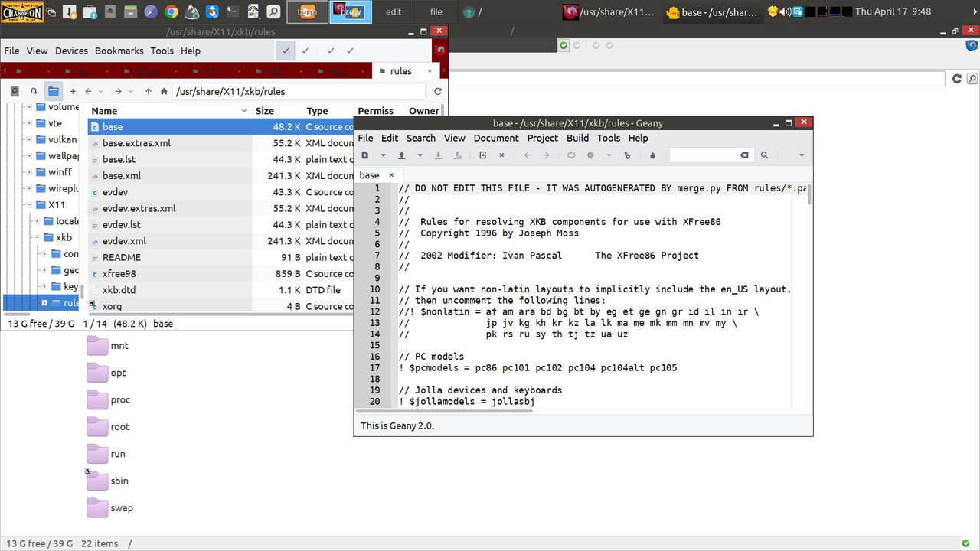Go to home folder via the home icon
Image resolution: width=980 pixels, height=551 pixels.
pos(164,90)
